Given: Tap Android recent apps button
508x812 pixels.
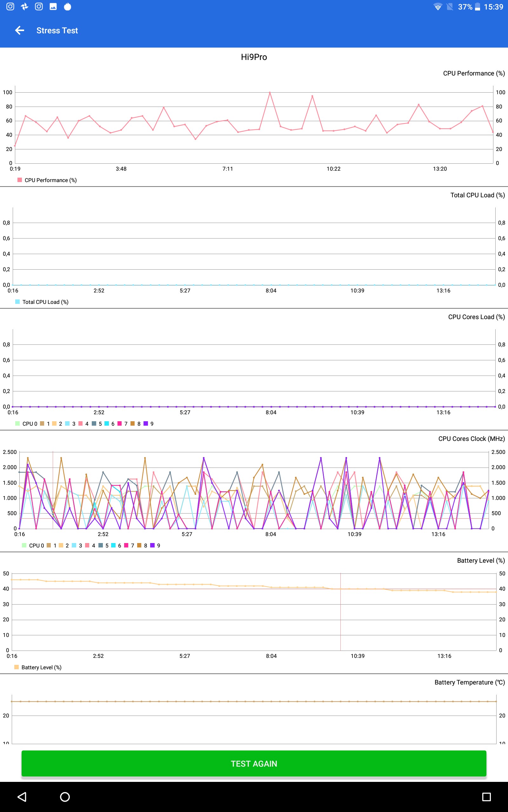Looking at the screenshot, I should (x=486, y=796).
